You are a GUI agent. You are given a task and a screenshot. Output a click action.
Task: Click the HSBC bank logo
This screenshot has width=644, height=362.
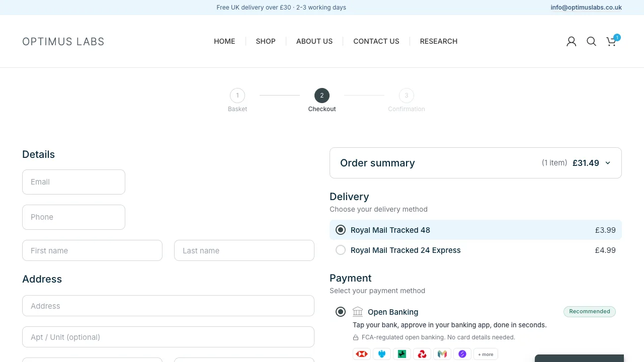(x=362, y=354)
